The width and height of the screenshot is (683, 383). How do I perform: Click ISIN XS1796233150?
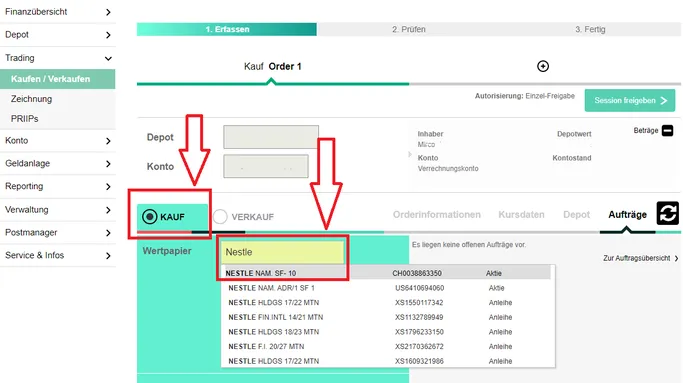(x=419, y=332)
